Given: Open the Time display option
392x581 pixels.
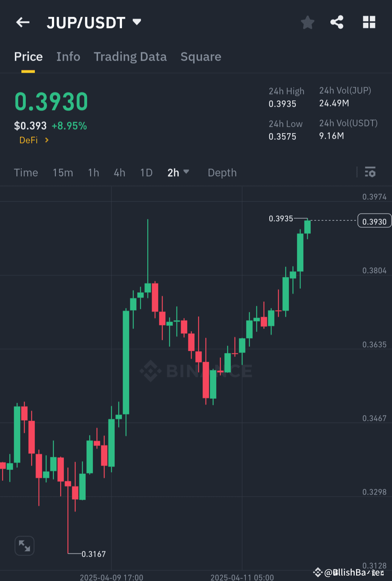Looking at the screenshot, I should 26,172.
